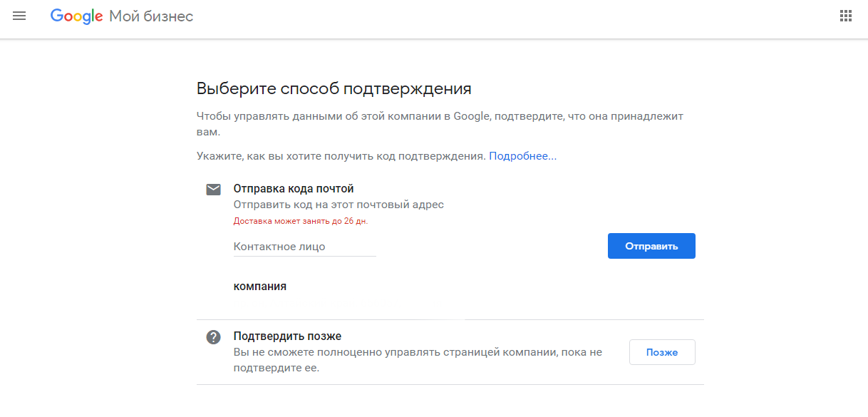Click "Отправить код на этот почтовый адрес" text
868x417 pixels.
(339, 205)
